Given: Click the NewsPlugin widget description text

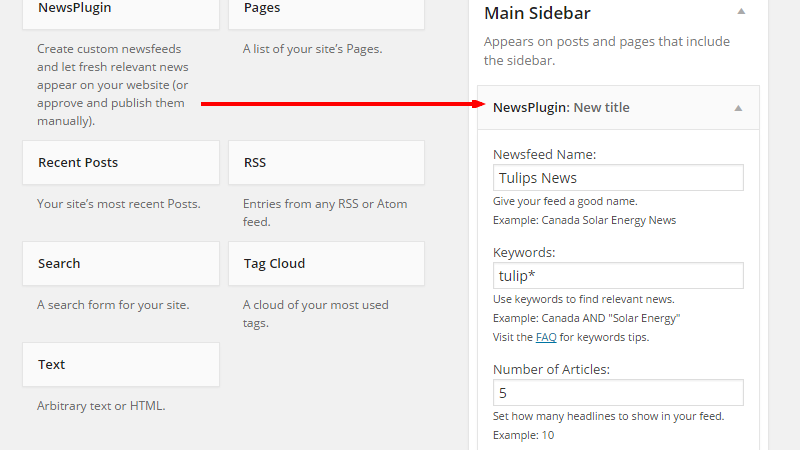Looking at the screenshot, I should 113,85.
